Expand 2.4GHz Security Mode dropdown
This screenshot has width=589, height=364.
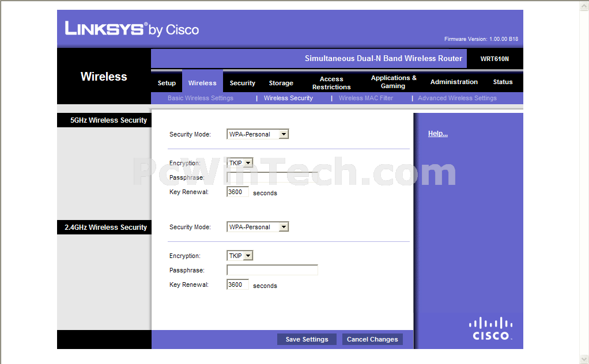coord(258,227)
